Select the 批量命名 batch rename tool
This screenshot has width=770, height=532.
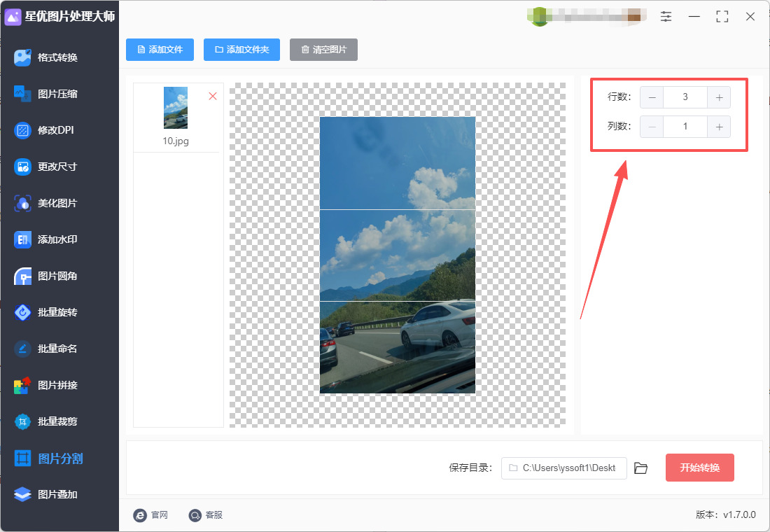point(45,349)
